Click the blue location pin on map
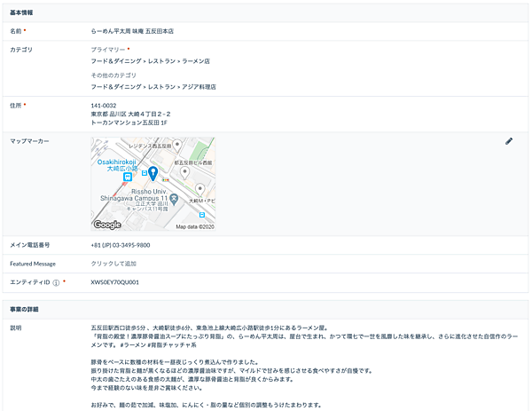Screen dimensions: 532x411 click(152, 172)
